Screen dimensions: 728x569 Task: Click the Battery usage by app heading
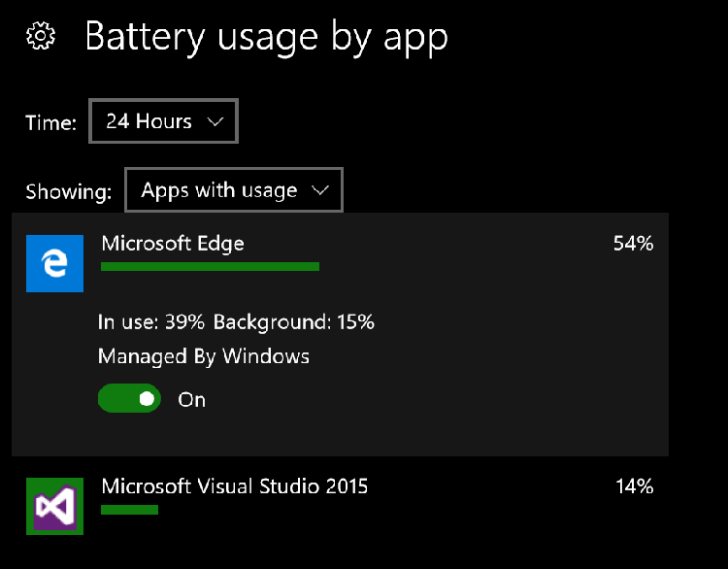click(266, 37)
